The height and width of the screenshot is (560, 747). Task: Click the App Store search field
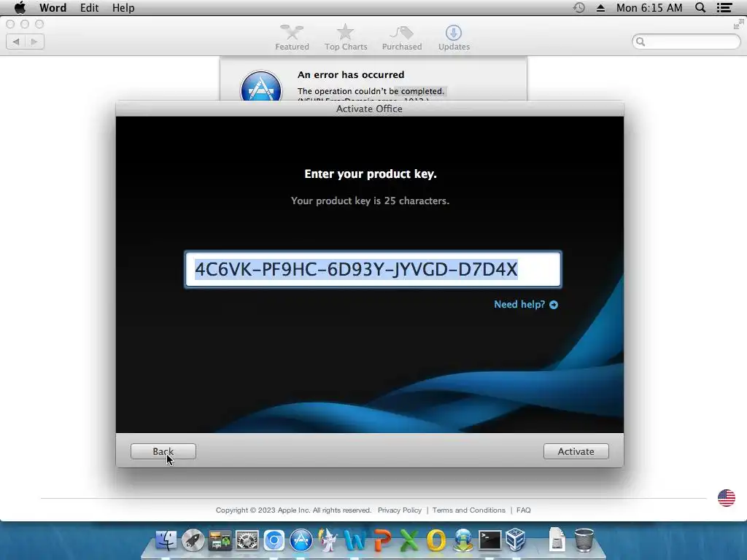(x=686, y=42)
